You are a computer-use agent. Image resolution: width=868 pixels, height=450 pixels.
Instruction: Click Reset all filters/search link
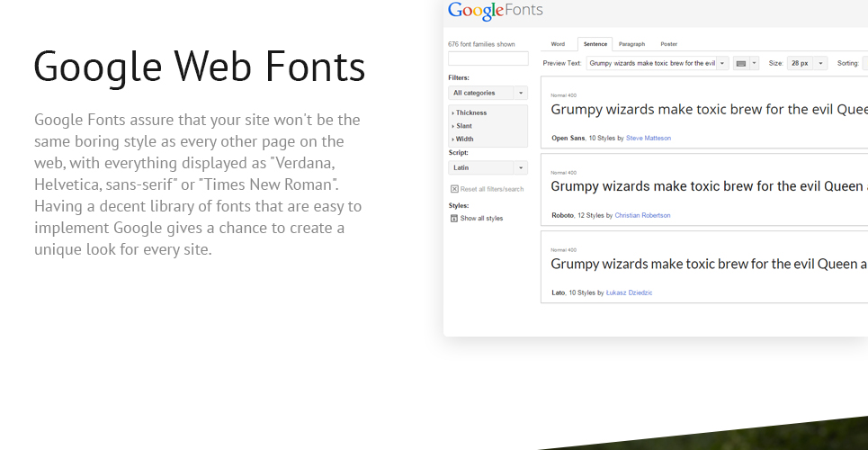(x=492, y=189)
